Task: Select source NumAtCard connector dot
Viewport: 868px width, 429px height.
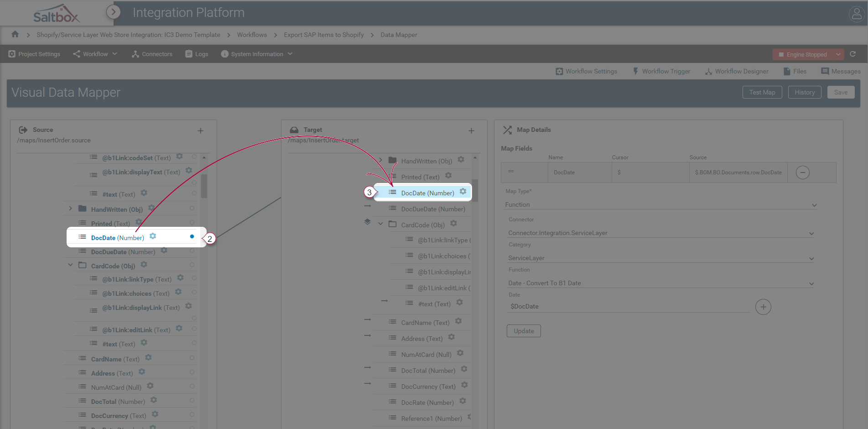Action: point(192,387)
